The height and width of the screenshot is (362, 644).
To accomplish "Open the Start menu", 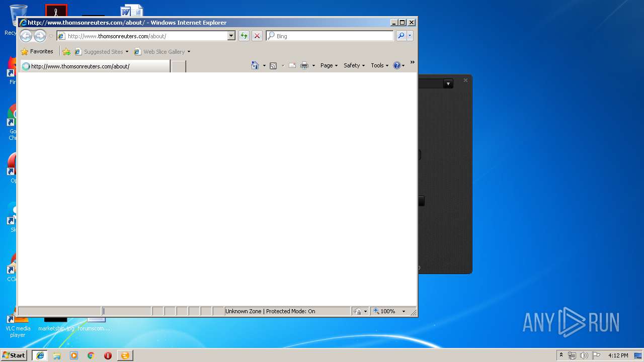I will [x=14, y=355].
